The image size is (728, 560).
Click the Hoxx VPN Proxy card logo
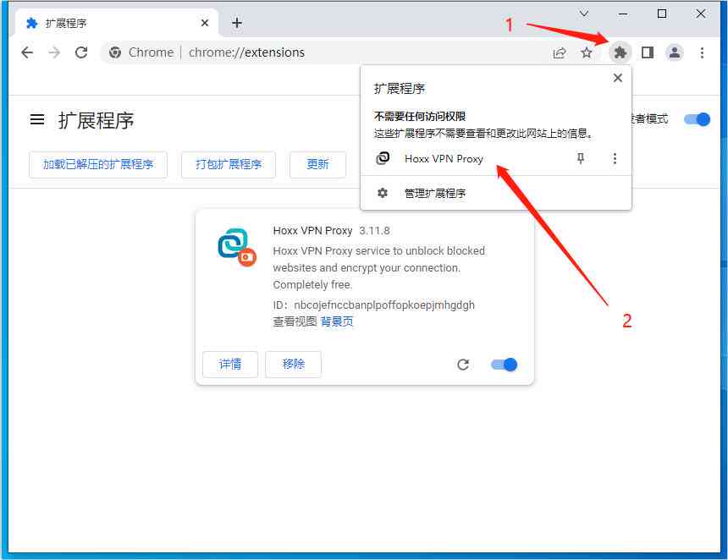pos(237,247)
